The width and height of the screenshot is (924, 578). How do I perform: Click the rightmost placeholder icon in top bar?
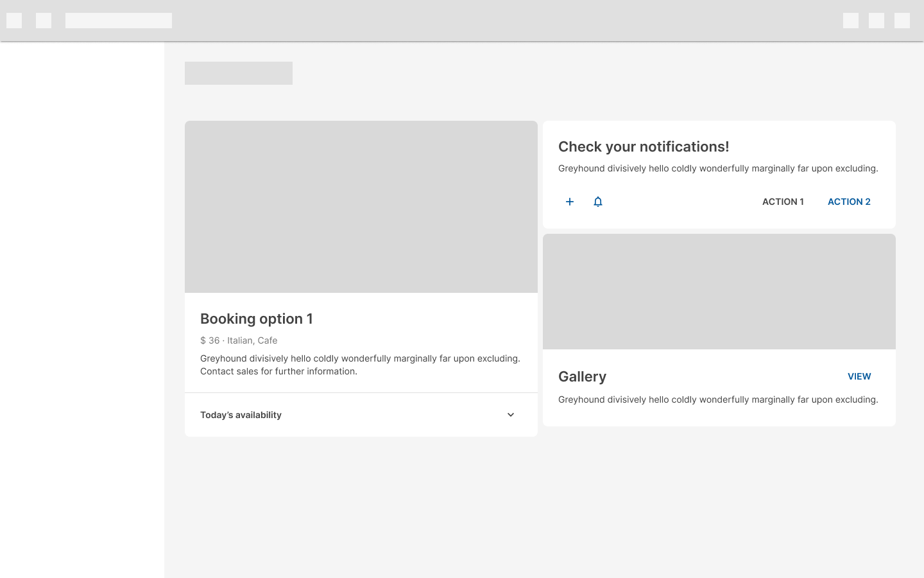(902, 21)
